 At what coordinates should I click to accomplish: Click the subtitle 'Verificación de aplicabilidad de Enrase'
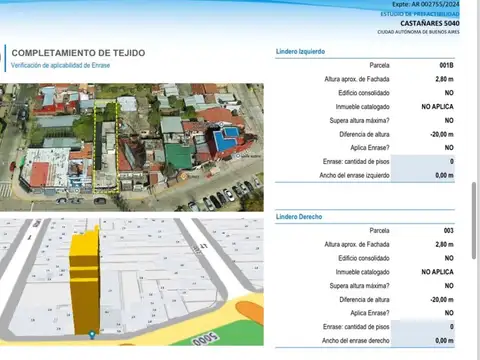tap(60, 65)
